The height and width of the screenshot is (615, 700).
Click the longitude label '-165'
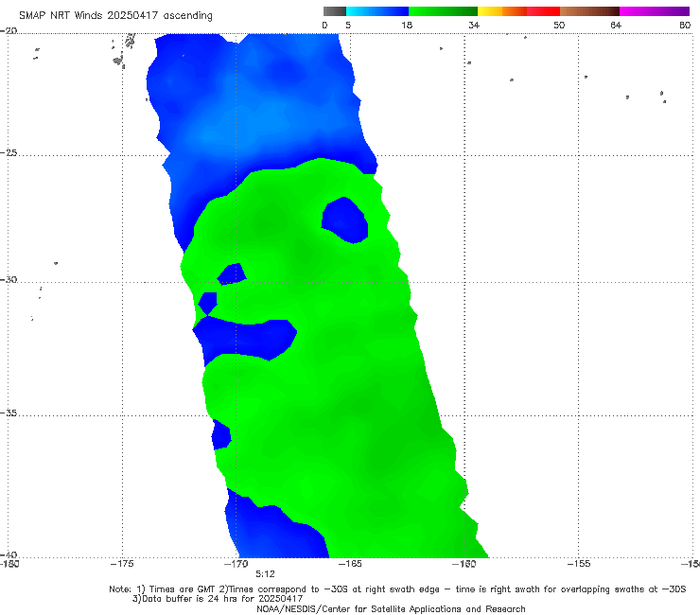pos(350,564)
